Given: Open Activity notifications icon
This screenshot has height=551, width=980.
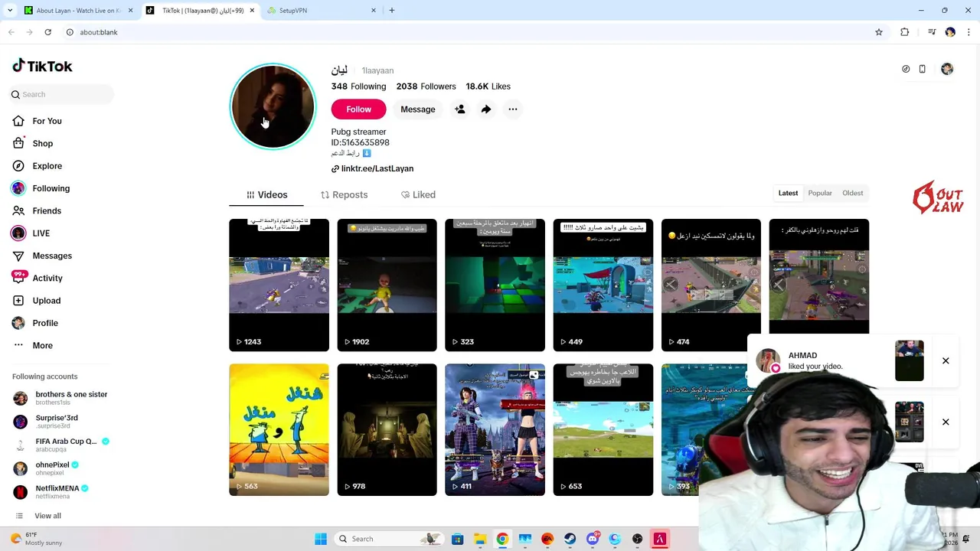Looking at the screenshot, I should click(18, 278).
